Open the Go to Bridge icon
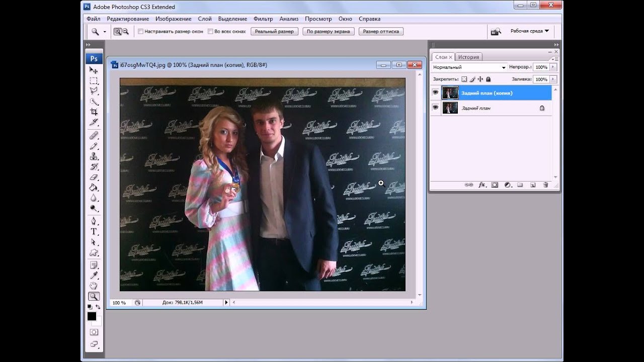The height and width of the screenshot is (362, 644). coord(496,32)
